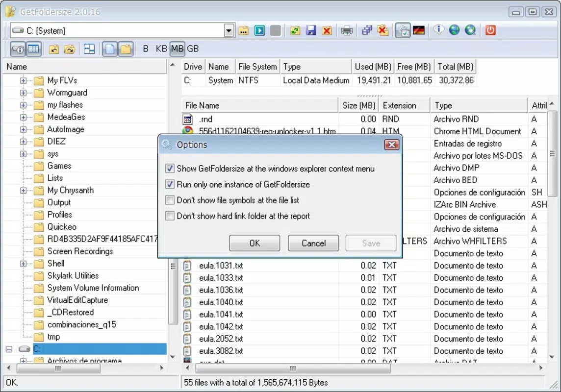
Task: Switch size unit to KB
Action: pos(161,49)
